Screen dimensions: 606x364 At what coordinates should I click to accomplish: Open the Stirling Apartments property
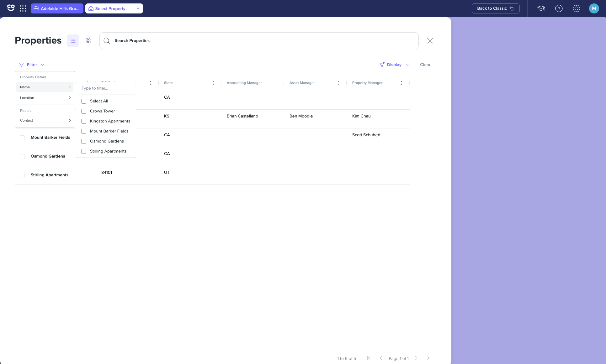50,175
